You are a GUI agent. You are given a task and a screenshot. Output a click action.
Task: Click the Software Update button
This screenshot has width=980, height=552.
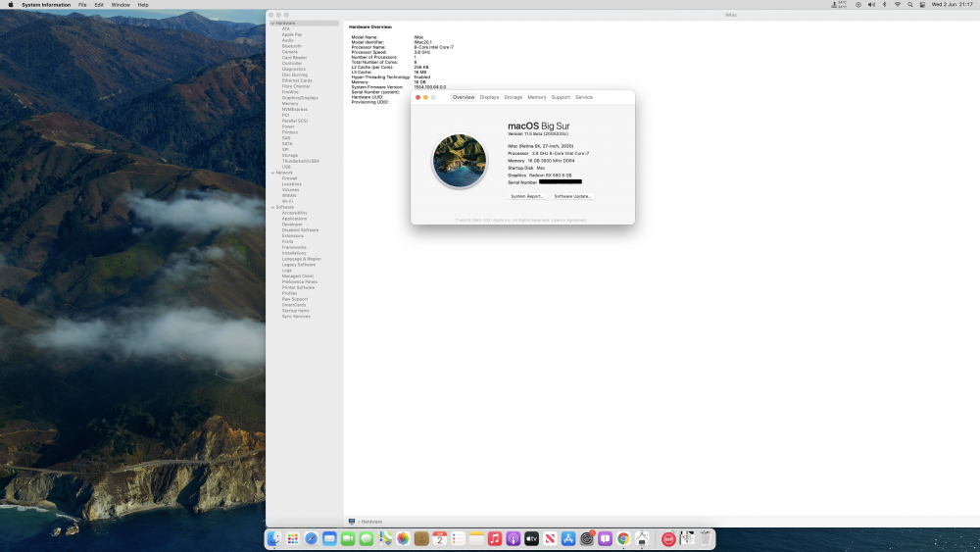(x=572, y=196)
